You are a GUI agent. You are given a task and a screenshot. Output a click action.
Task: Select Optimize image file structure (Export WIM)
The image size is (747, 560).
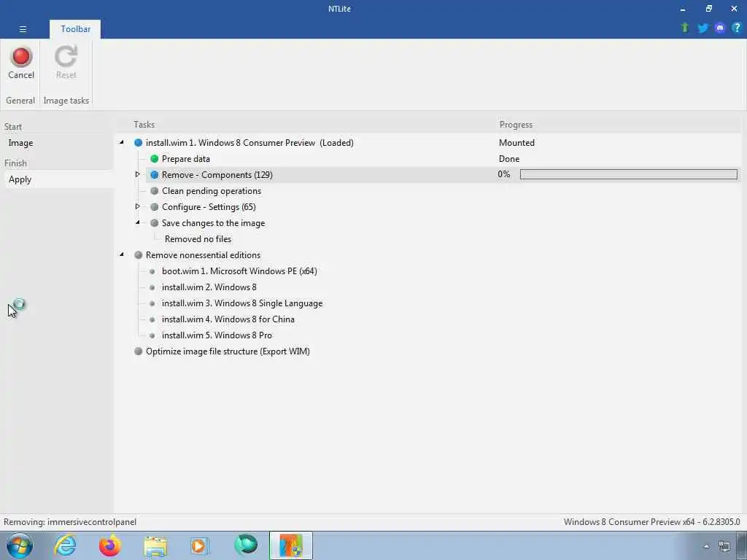click(x=228, y=351)
